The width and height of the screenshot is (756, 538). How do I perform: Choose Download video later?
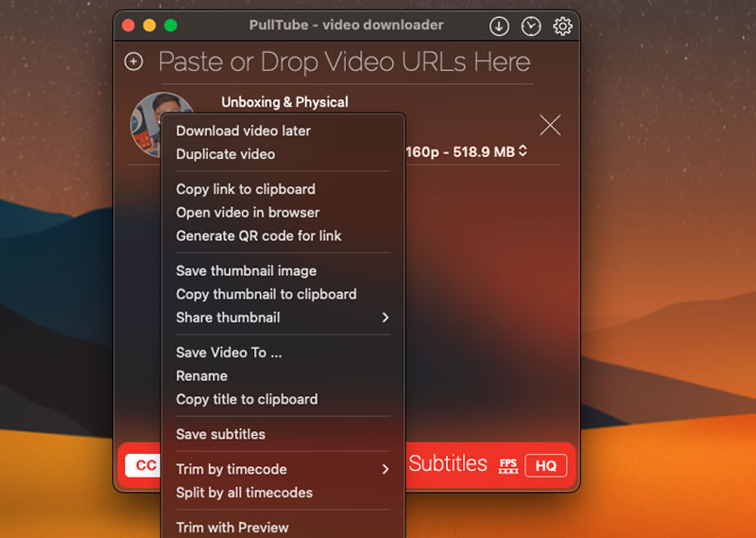(x=283, y=130)
